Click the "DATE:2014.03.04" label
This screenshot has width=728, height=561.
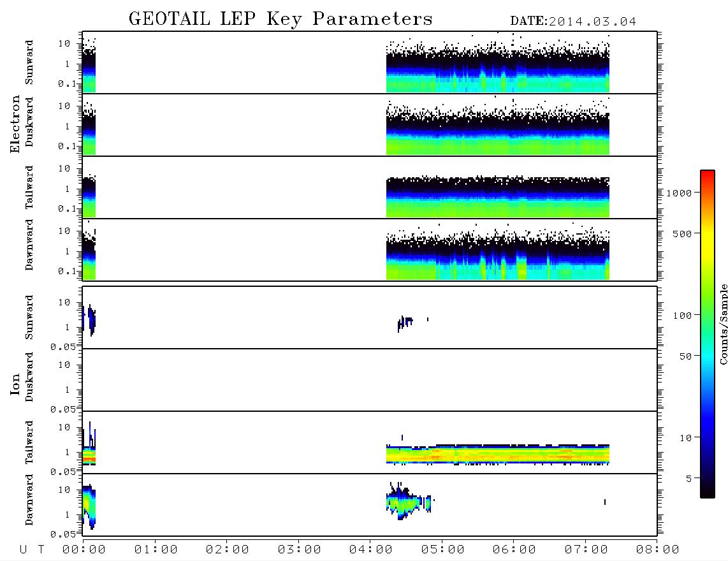573,22
